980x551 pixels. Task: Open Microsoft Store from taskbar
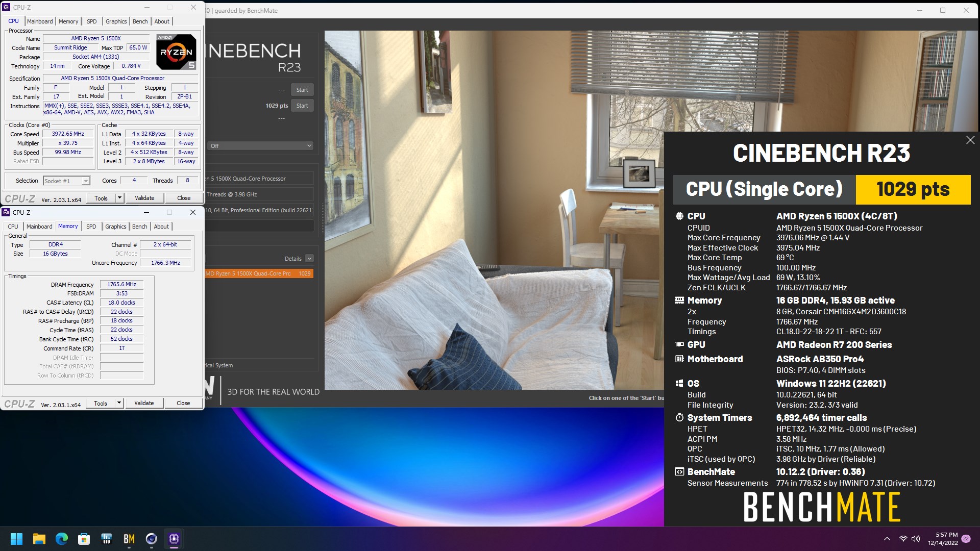(x=84, y=539)
